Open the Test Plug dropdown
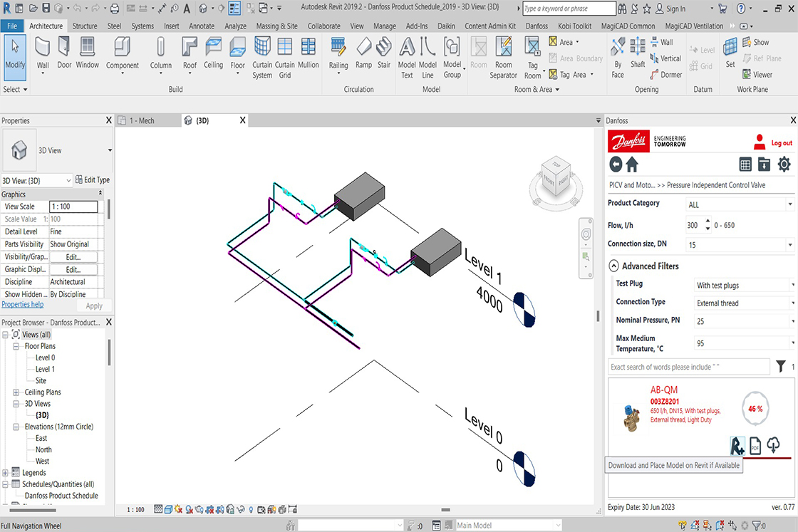 743,285
